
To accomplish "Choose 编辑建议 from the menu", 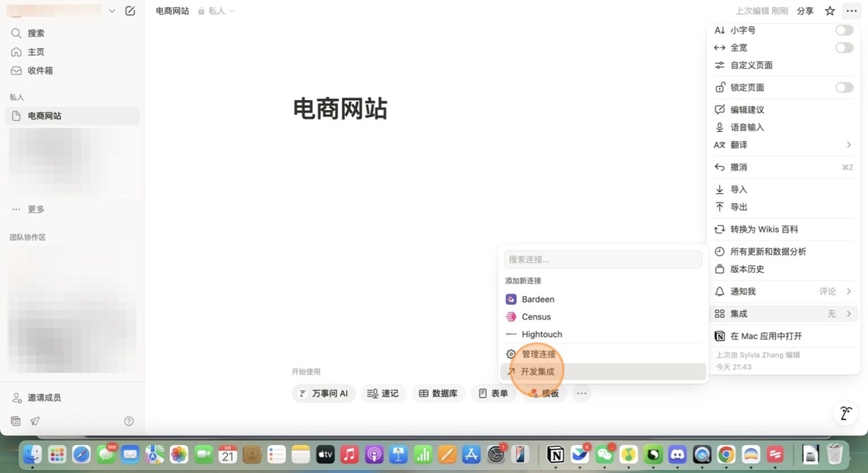I will (784, 109).
